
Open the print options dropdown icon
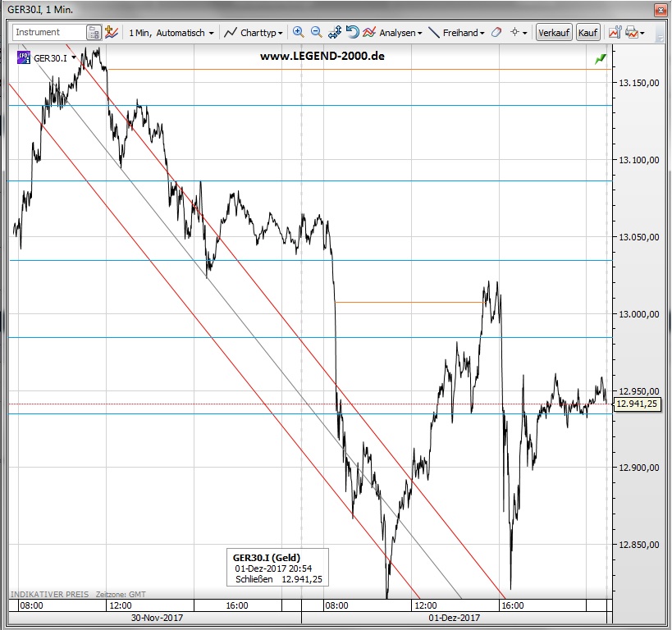(x=635, y=33)
